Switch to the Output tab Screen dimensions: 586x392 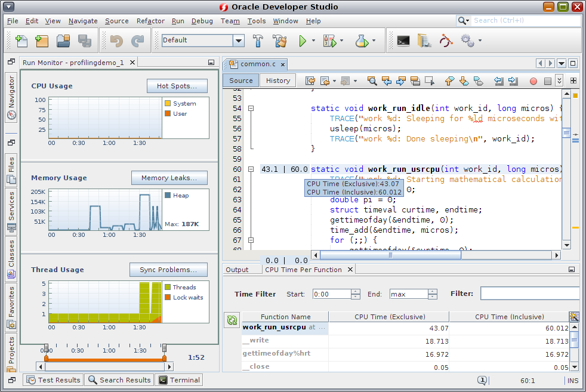pos(237,270)
